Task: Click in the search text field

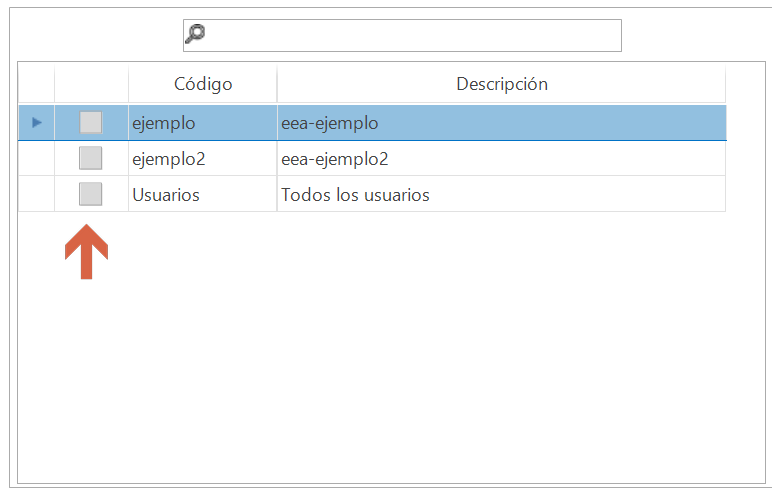Action: click(x=410, y=35)
